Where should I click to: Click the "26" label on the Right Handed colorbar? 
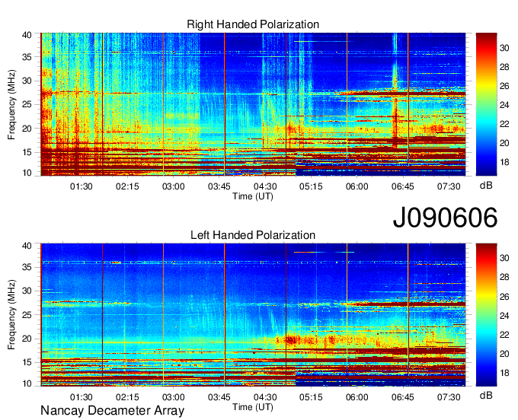pyautogui.click(x=504, y=87)
